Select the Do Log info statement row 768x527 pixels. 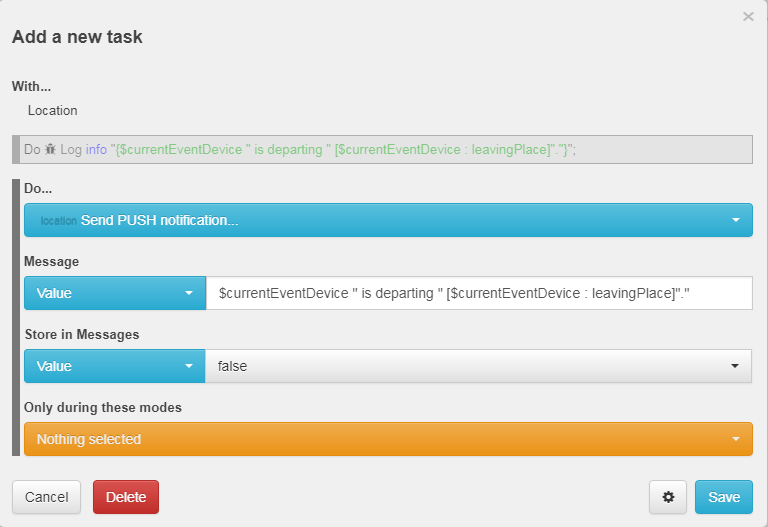383,149
